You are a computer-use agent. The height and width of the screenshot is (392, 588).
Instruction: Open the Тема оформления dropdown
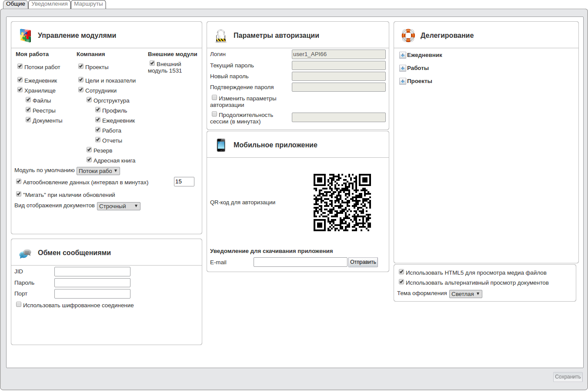(x=466, y=294)
